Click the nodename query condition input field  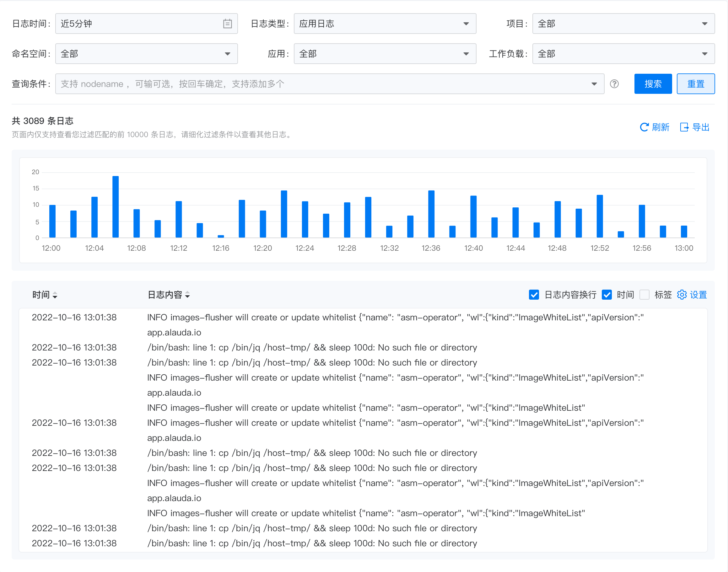tap(322, 84)
